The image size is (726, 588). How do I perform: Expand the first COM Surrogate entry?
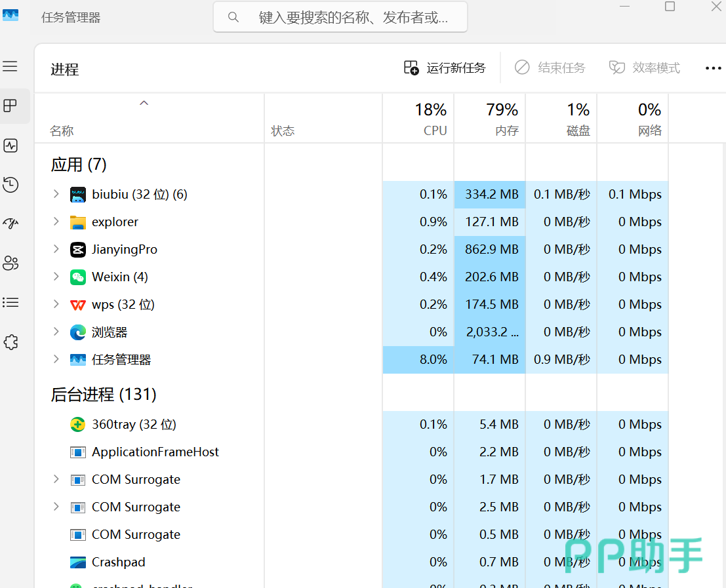(56, 479)
